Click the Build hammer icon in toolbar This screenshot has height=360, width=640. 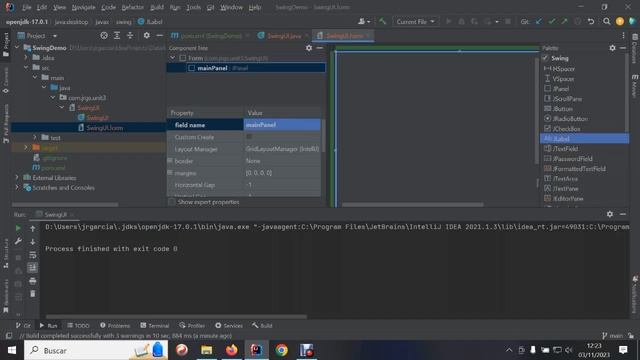pyautogui.click(x=382, y=21)
